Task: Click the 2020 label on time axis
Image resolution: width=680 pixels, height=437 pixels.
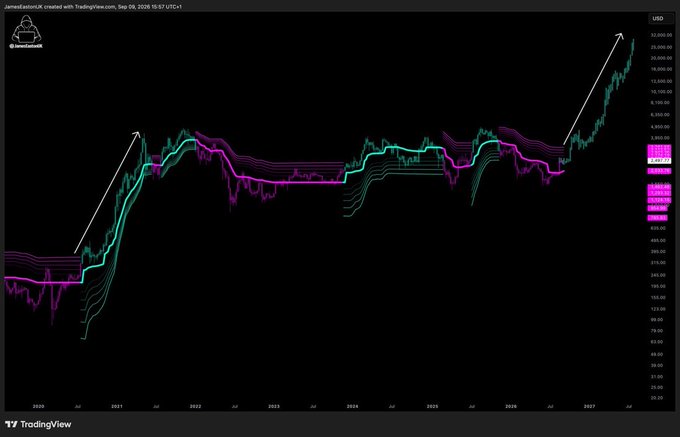Action: tap(39, 407)
